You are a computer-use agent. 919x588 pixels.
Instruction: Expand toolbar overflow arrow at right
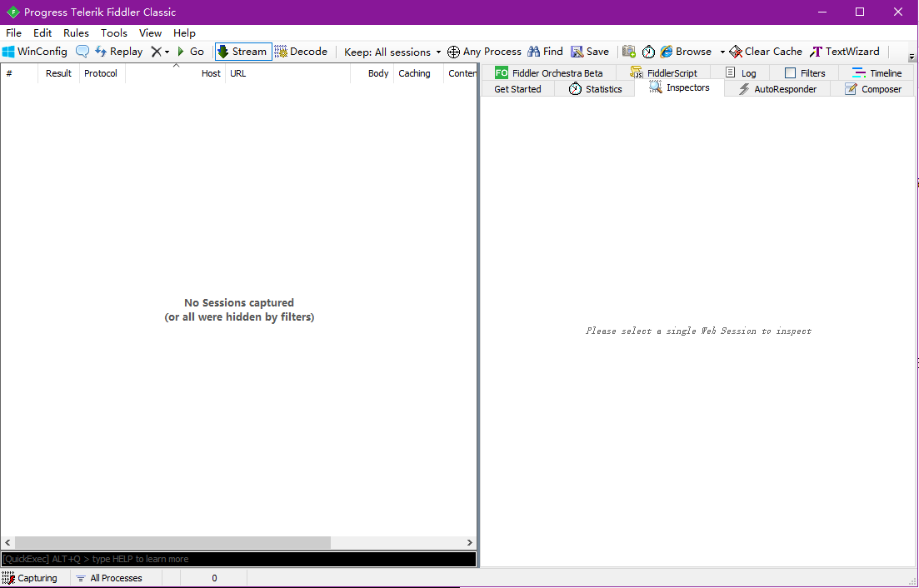point(912,57)
